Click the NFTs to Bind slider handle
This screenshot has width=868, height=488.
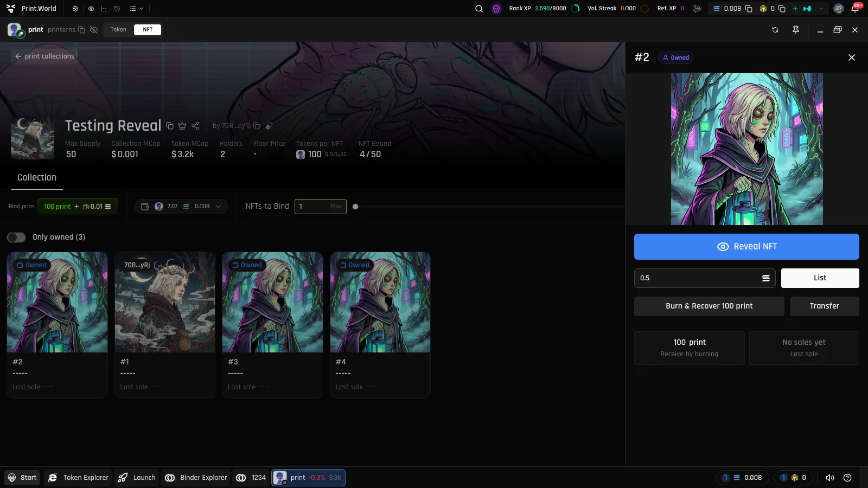(x=355, y=207)
